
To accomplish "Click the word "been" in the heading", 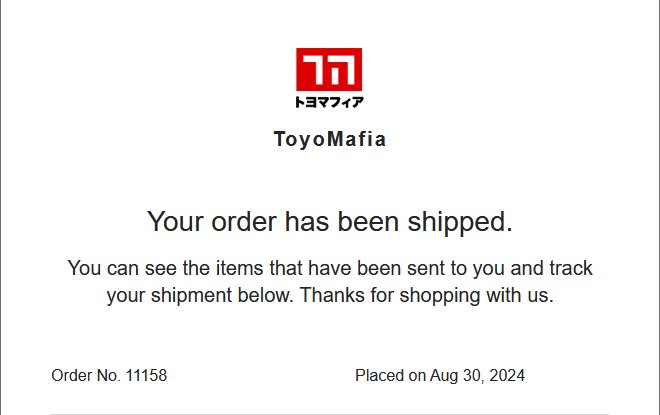I will point(368,222).
